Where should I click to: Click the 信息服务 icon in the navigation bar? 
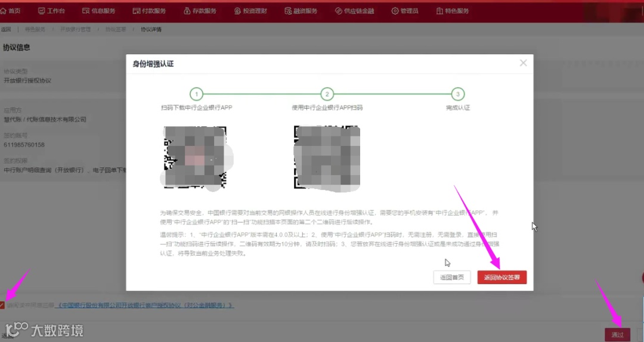[86, 11]
